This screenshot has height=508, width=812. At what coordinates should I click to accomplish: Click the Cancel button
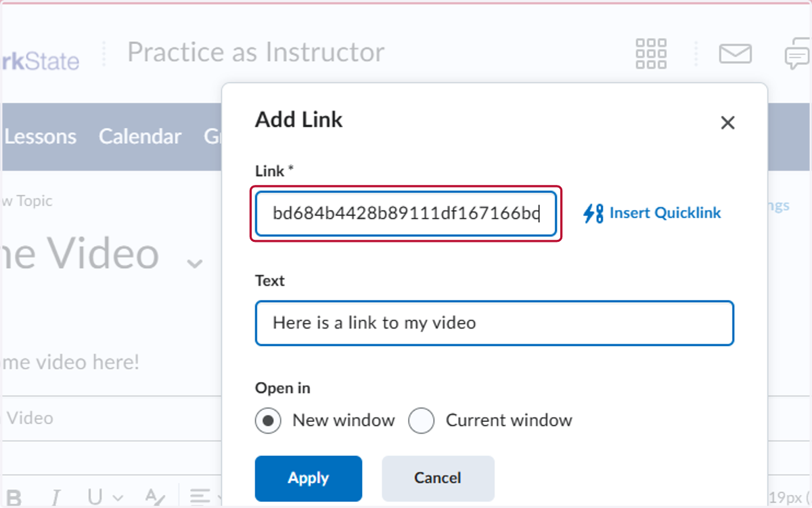[438, 478]
